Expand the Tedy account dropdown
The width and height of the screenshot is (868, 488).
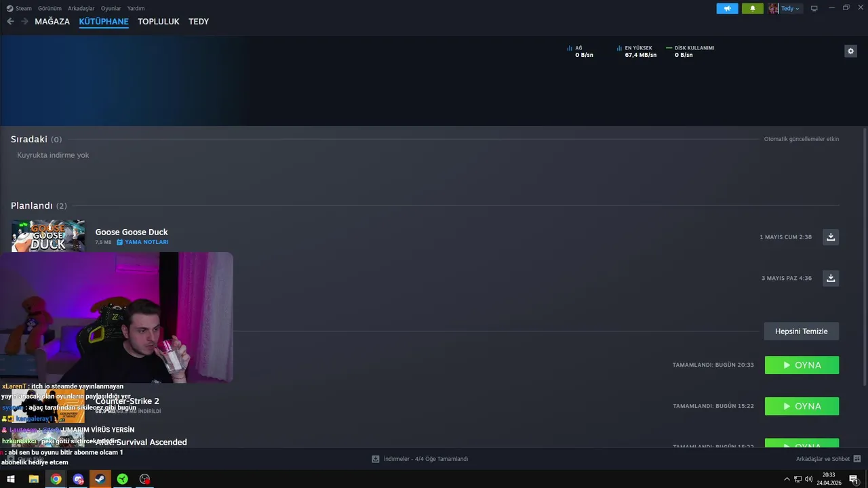tap(790, 8)
